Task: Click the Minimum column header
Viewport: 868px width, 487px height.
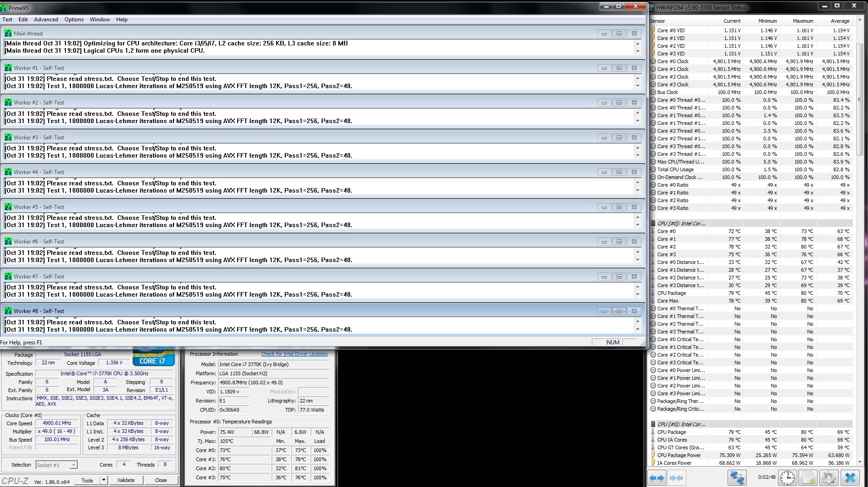Action: [761, 21]
